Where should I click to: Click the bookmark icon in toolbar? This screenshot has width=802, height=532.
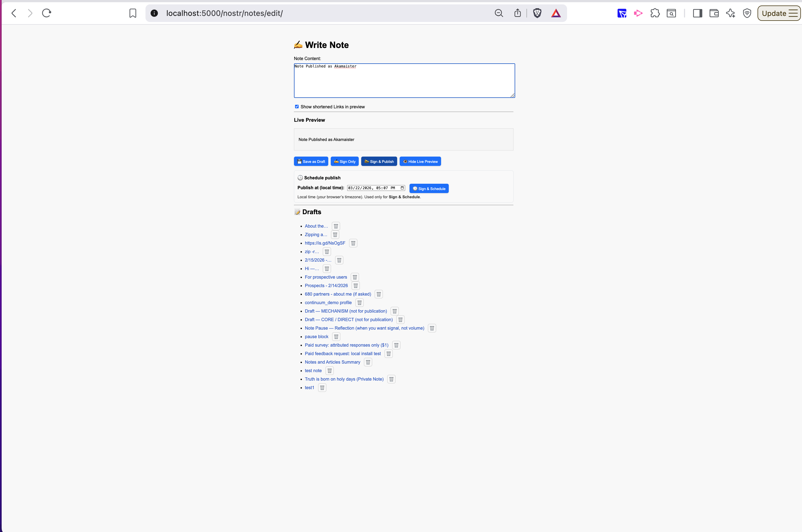point(133,13)
